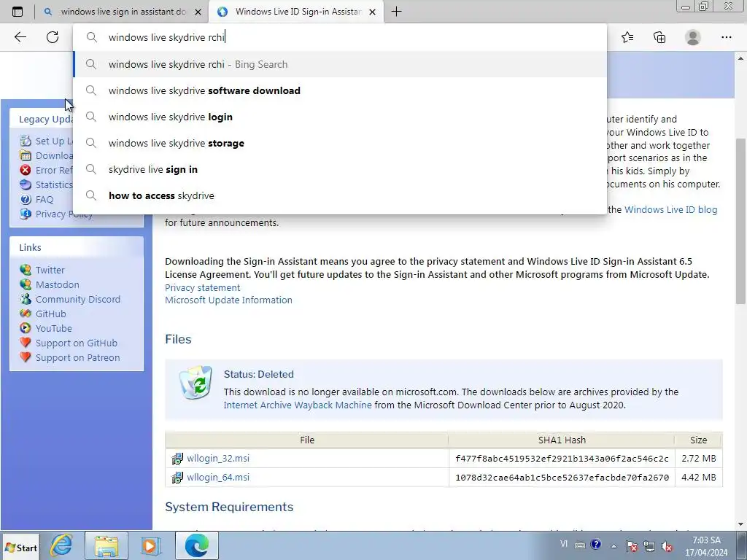Click the Privacy Policy info icon
747x560 pixels.
tap(26, 214)
